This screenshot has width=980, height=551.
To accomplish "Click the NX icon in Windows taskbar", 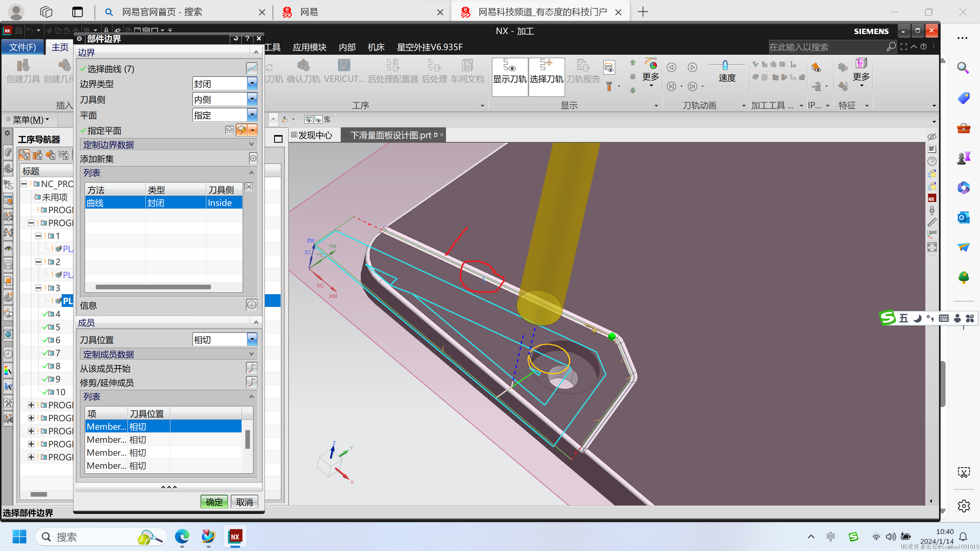I will (x=235, y=536).
